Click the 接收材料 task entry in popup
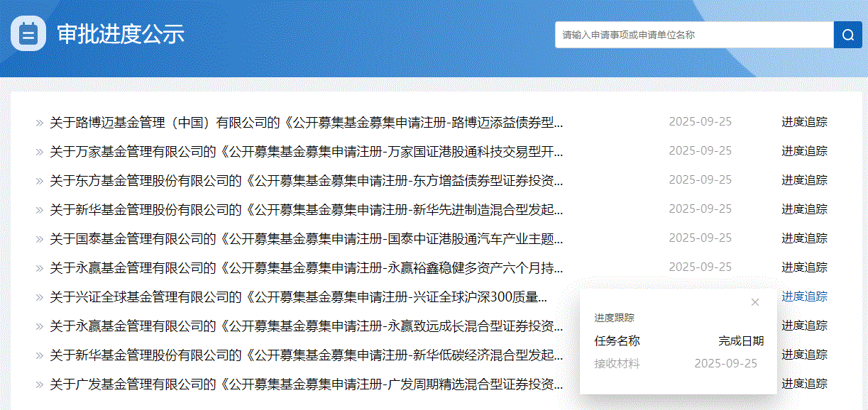The height and width of the screenshot is (410, 868). click(x=617, y=364)
